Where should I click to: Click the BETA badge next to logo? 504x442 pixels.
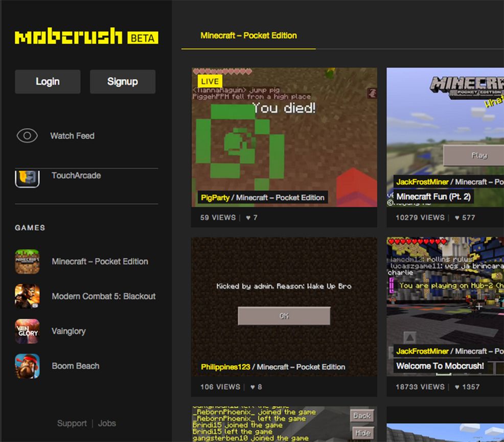click(143, 38)
